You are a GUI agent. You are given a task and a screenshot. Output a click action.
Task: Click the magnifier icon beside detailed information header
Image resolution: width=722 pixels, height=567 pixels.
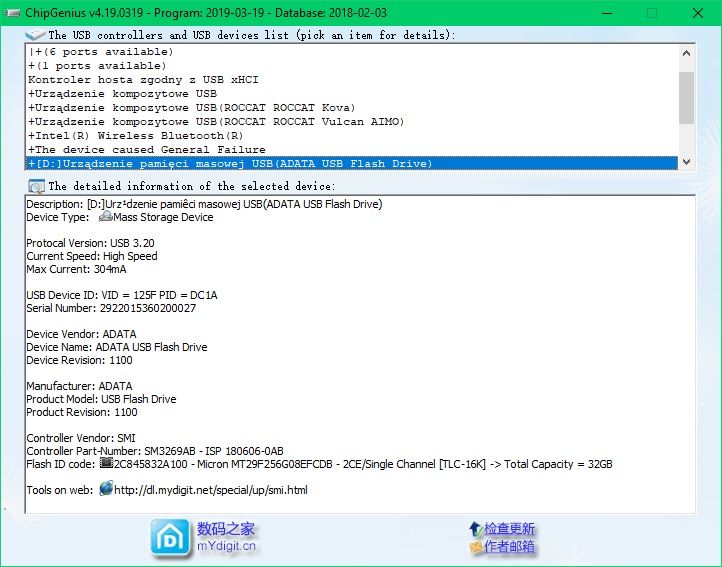pyautogui.click(x=36, y=186)
